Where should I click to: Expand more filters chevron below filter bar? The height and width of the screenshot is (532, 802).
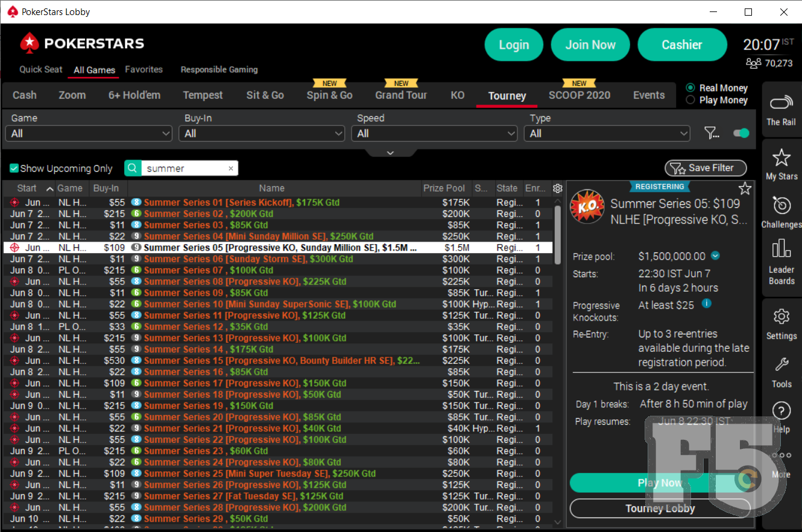coord(390,153)
